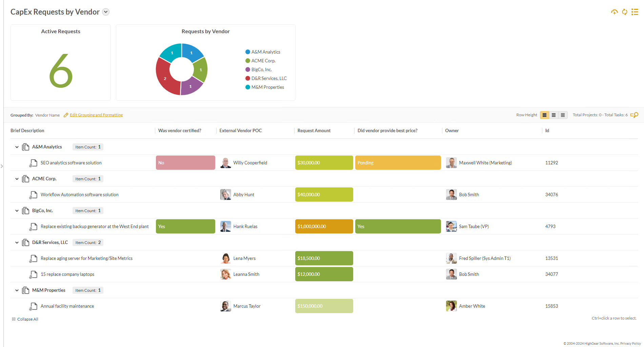Click document icon for Workflow Automation software solution
644x347 pixels.
[x=33, y=195]
